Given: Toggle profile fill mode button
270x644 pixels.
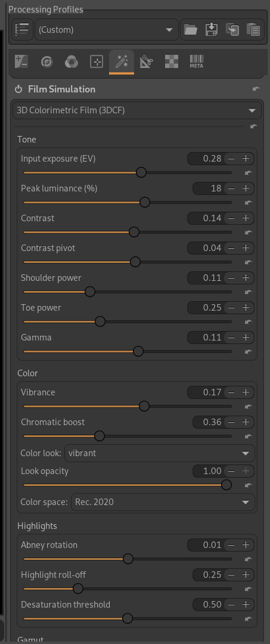Looking at the screenshot, I should click(21, 30).
